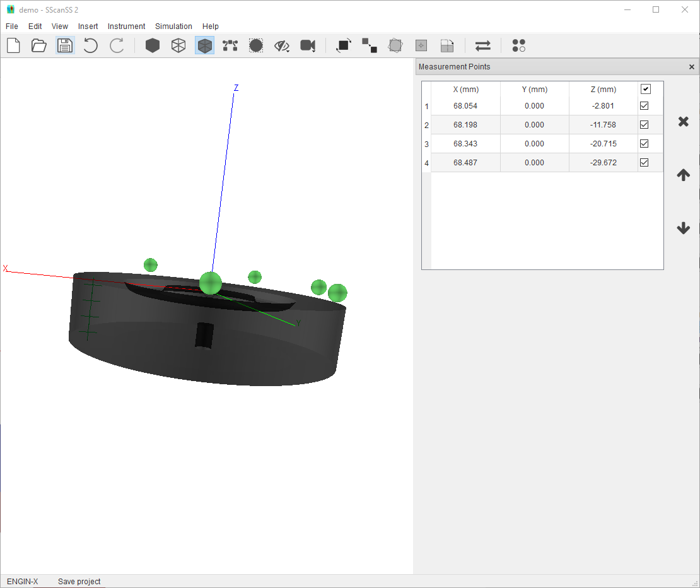Select the X value 68.343
The image size is (700, 588).
[465, 143]
